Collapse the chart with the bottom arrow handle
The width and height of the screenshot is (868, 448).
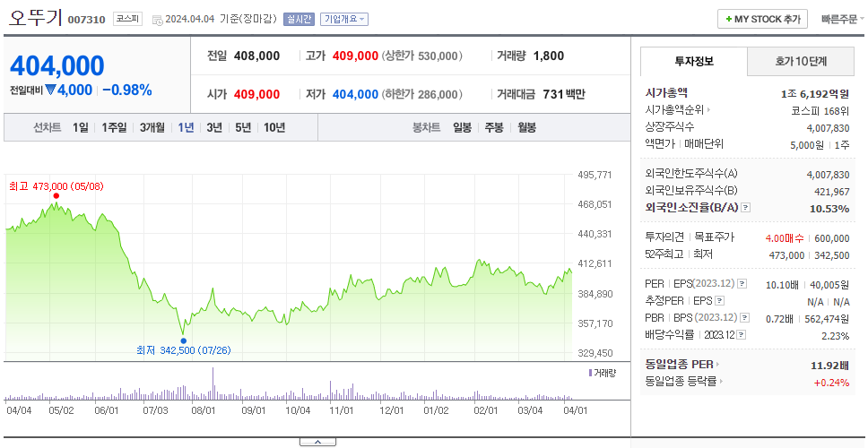click(x=317, y=442)
